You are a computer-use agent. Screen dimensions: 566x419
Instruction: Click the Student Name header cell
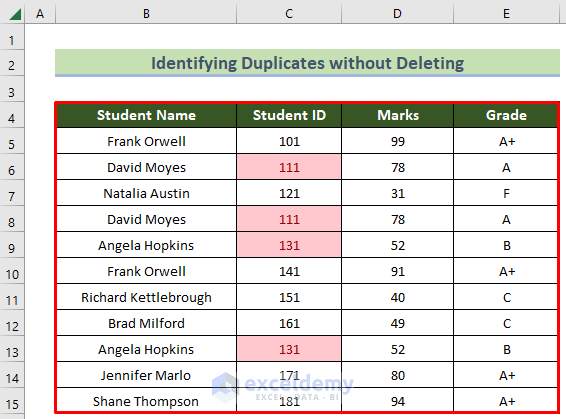[x=146, y=115]
